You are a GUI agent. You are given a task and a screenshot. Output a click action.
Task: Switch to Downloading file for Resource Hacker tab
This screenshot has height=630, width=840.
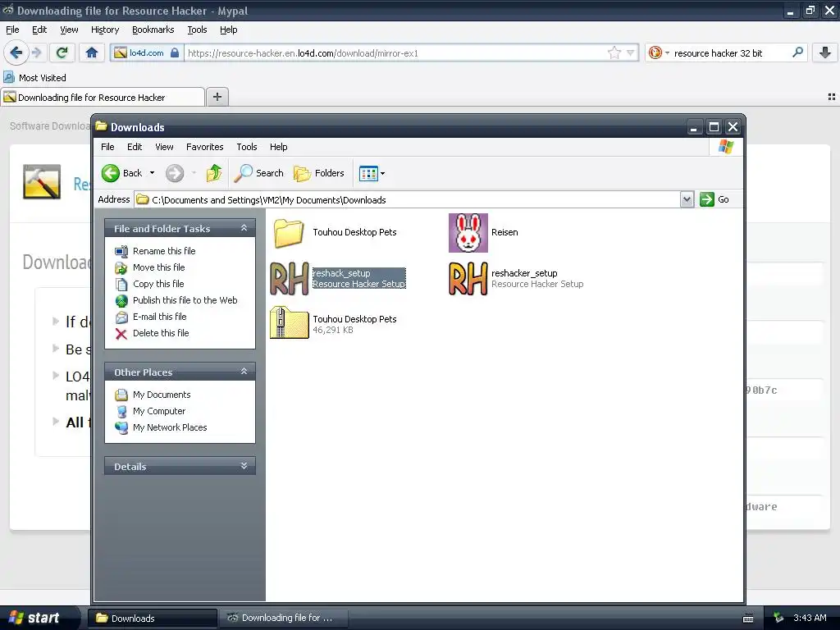tap(103, 97)
